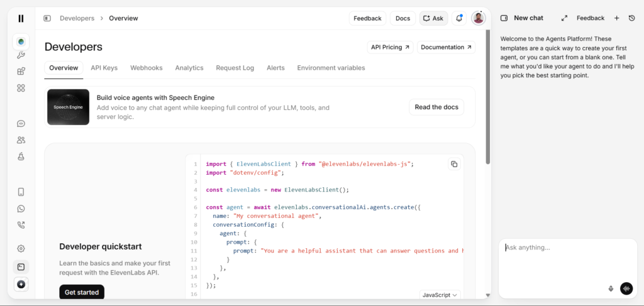This screenshot has height=306, width=644.
Task: Open the four-circles icon in sidebar
Action: (x=21, y=88)
